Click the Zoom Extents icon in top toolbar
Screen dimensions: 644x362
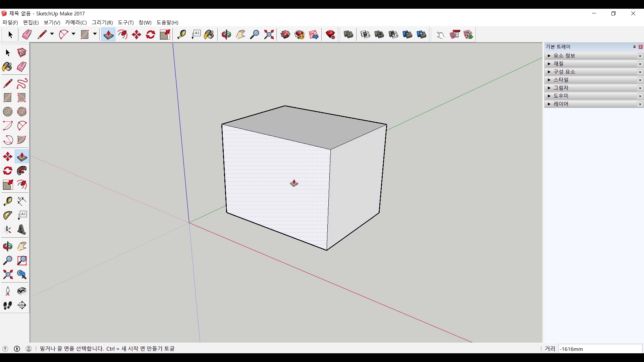coord(269,35)
